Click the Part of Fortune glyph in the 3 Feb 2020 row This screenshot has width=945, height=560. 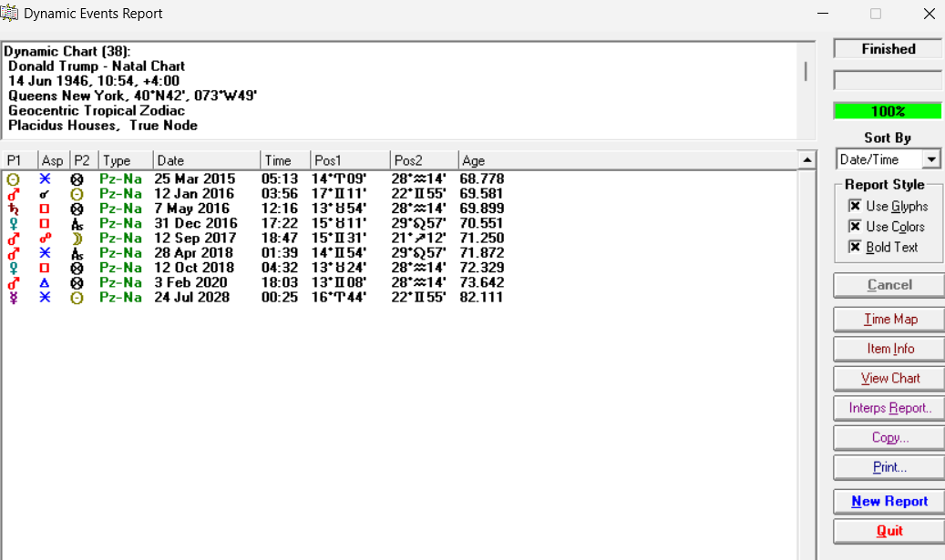tap(77, 283)
